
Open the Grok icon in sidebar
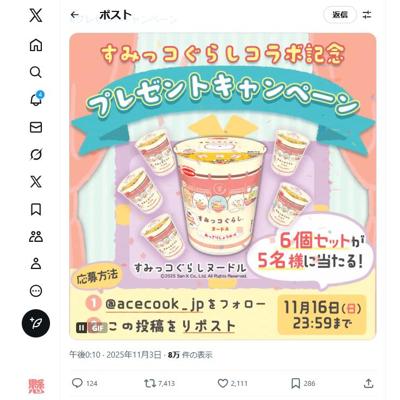pos(36,154)
